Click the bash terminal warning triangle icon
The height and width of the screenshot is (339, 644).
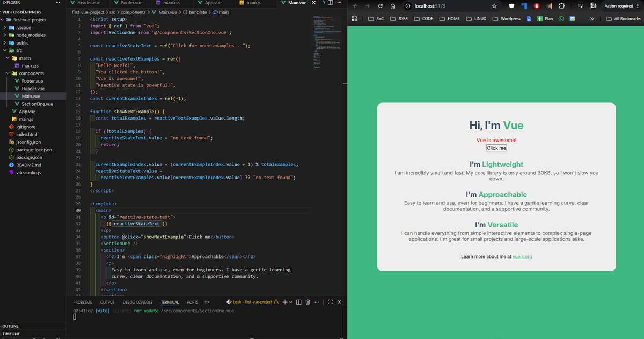point(276,302)
